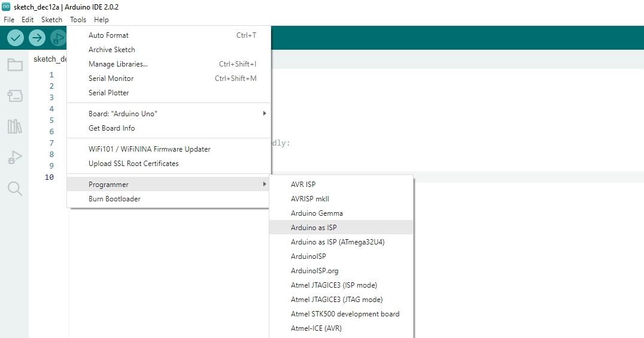Open the Search magnifier sidebar icon
Viewport: 644px width, 338px height.
click(x=15, y=189)
